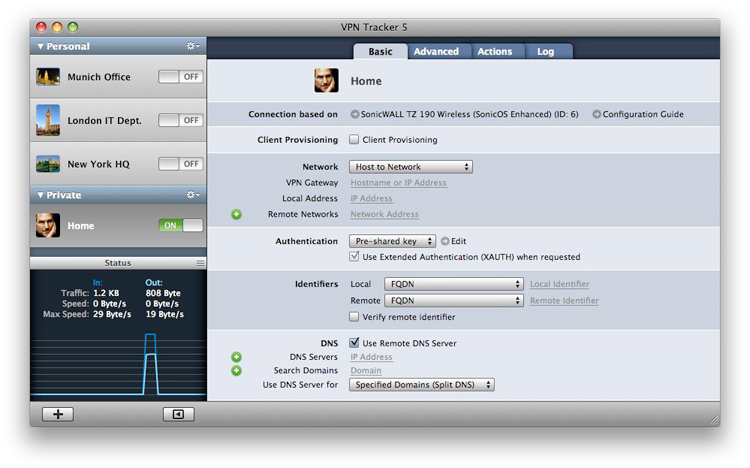Switch to the Basic tab
The width and height of the screenshot is (750, 468).
coord(380,51)
